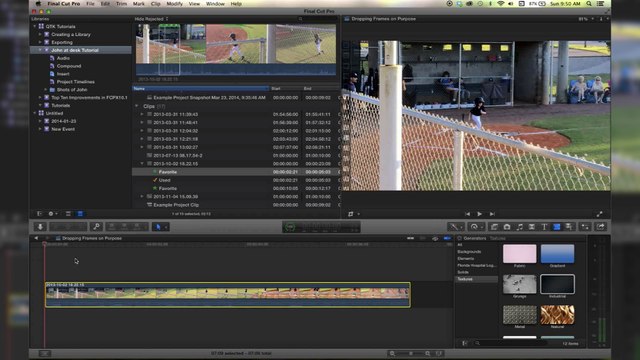Viewport: 640px width, 360px height.
Task: Expand clip 2013-03-31 11:39:43 row
Action: click(142, 114)
